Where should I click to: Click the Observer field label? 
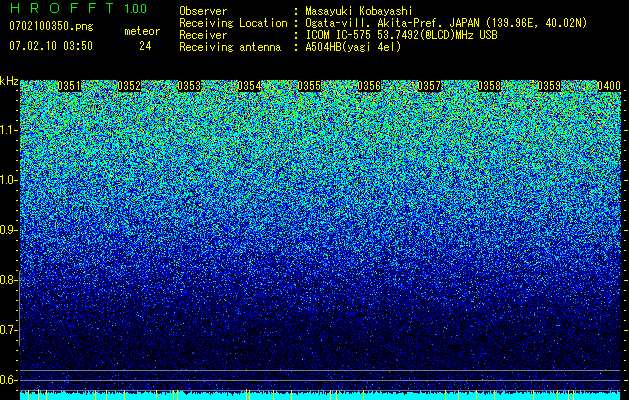(203, 11)
